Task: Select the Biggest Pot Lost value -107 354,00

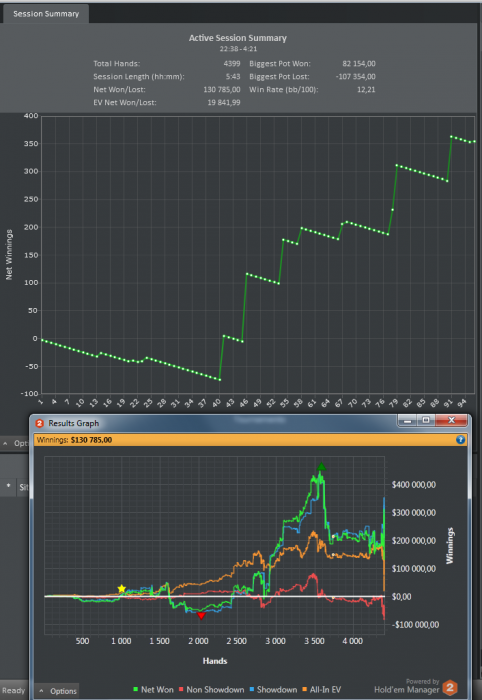Action: coord(355,77)
